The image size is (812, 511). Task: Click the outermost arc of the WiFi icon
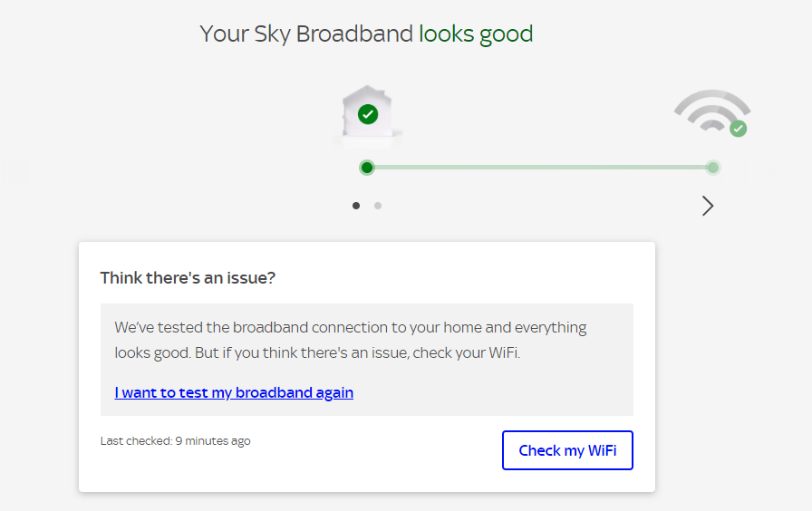[x=712, y=94]
